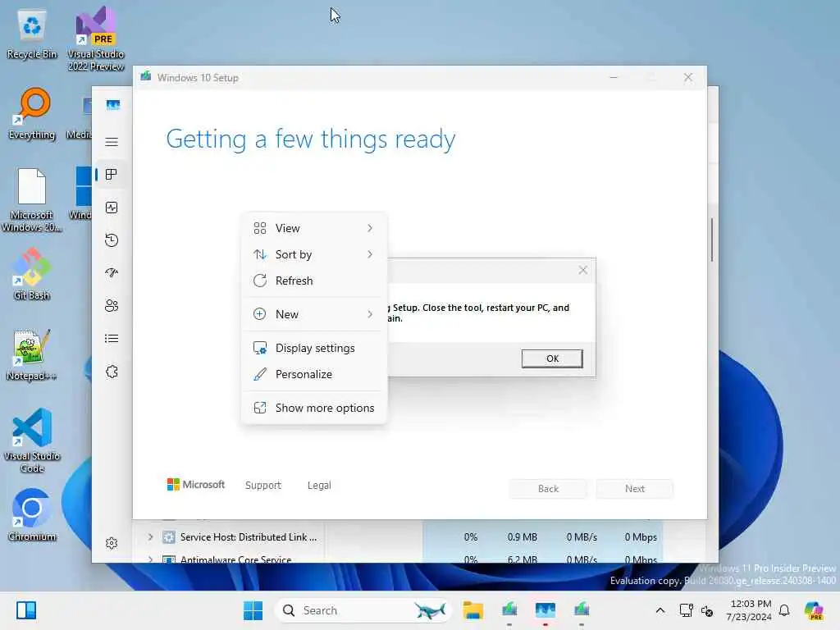Image resolution: width=840 pixels, height=630 pixels.
Task: Open Task Manager Details list icon
Action: point(112,339)
